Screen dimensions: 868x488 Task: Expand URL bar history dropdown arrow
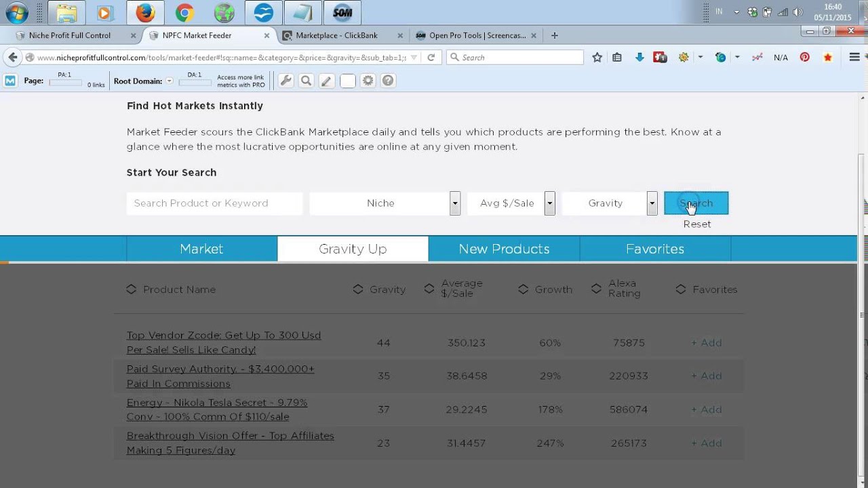click(x=414, y=58)
